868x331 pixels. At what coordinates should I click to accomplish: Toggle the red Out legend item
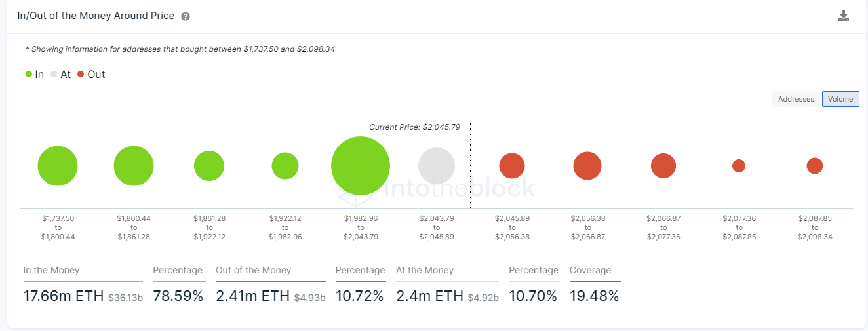[x=90, y=74]
